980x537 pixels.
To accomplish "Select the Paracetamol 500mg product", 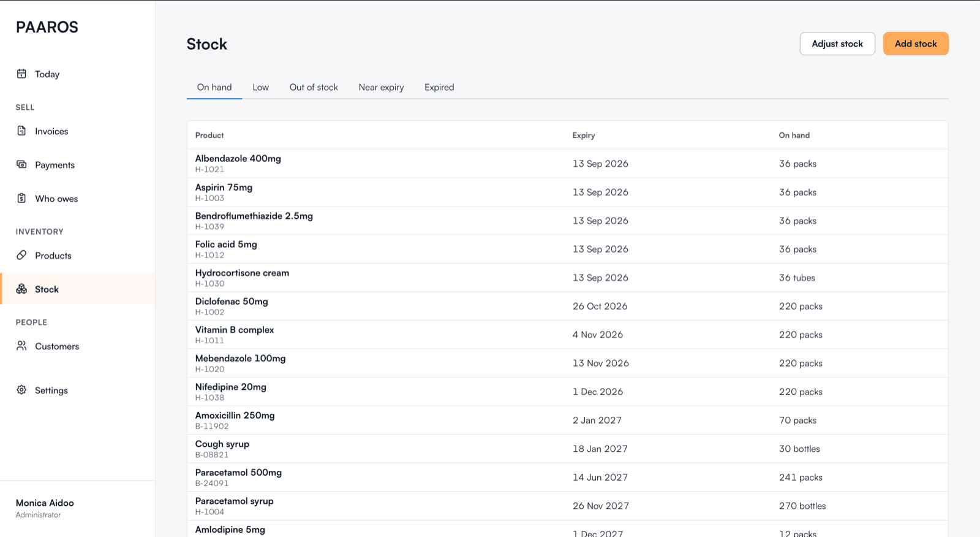I will pos(238,472).
